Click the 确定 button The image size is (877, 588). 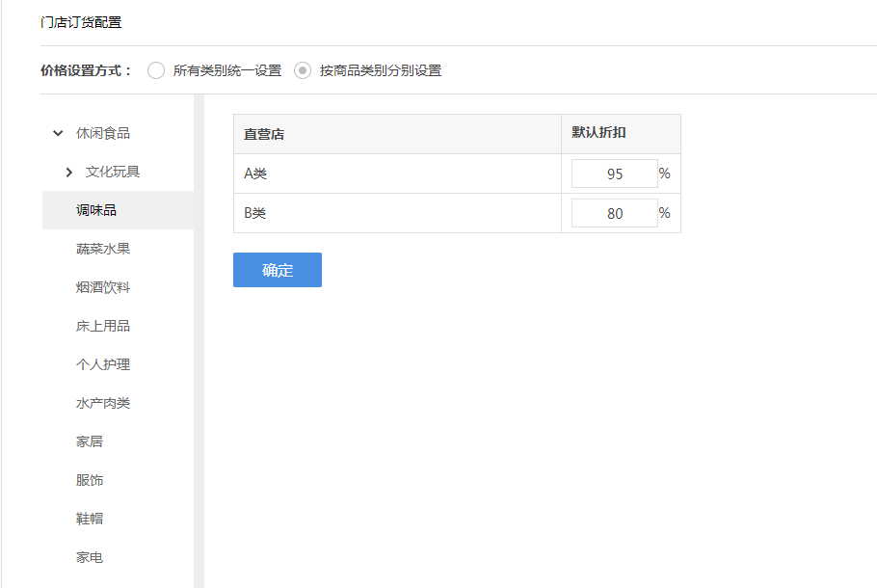278,270
